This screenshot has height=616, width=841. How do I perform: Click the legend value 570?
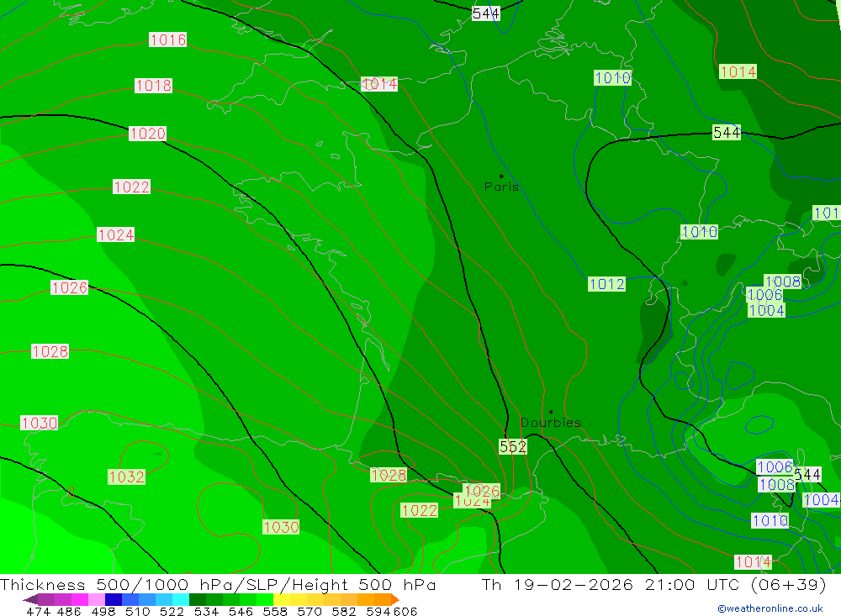(309, 611)
